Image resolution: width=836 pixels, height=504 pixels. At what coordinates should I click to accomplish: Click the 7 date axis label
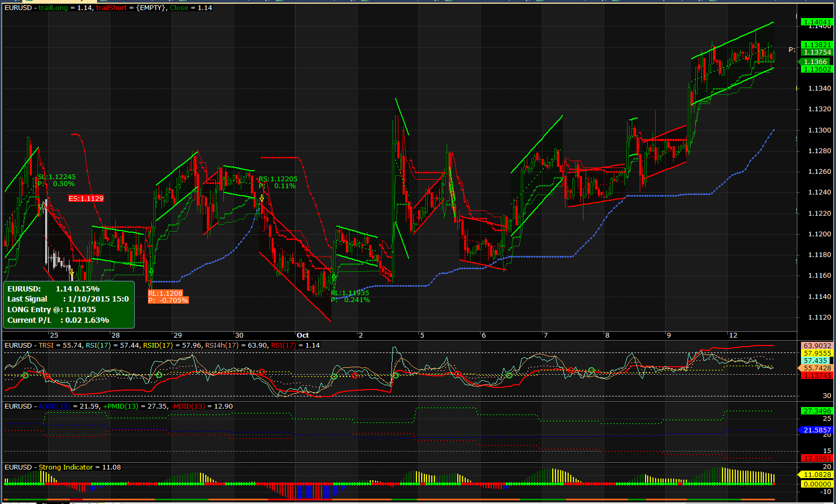pyautogui.click(x=545, y=335)
